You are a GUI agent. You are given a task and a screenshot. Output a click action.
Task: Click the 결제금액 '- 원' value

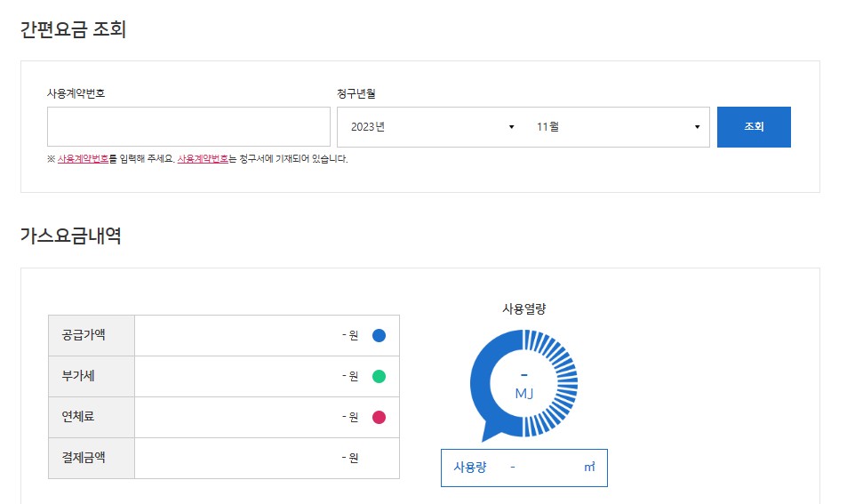(350, 458)
